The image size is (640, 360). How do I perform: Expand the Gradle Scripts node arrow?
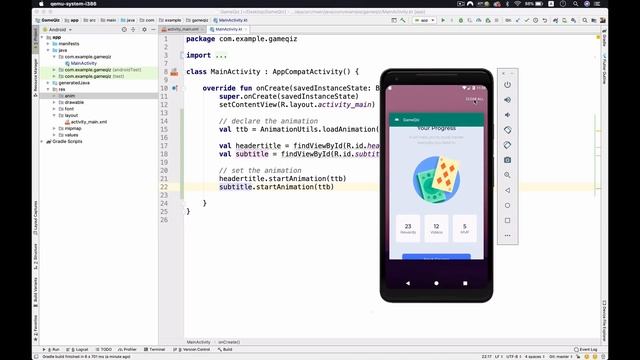[42, 142]
